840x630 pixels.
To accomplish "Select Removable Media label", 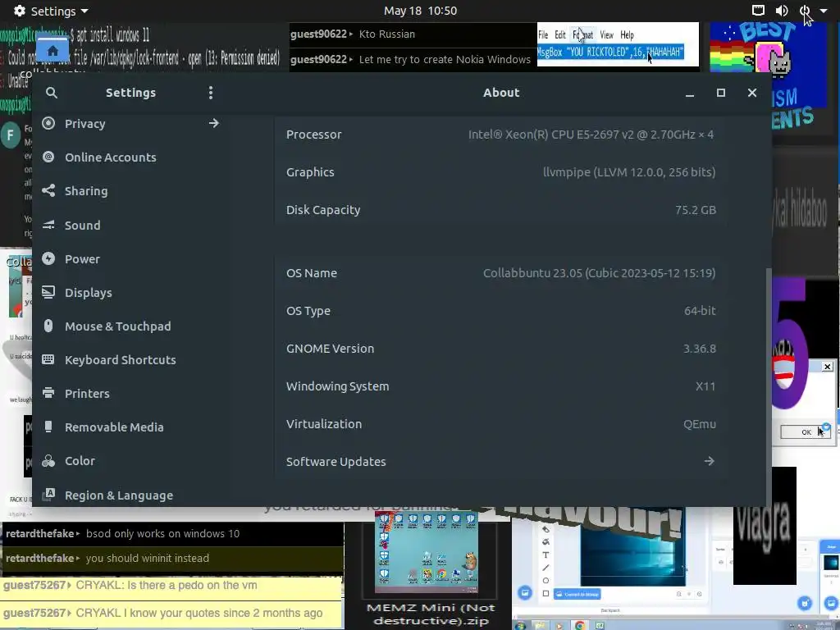I will (114, 427).
